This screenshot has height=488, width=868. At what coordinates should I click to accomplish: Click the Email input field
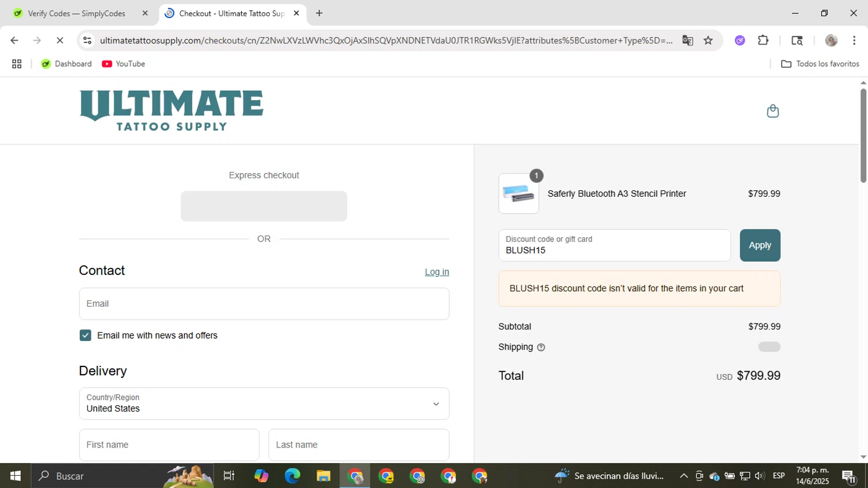264,304
